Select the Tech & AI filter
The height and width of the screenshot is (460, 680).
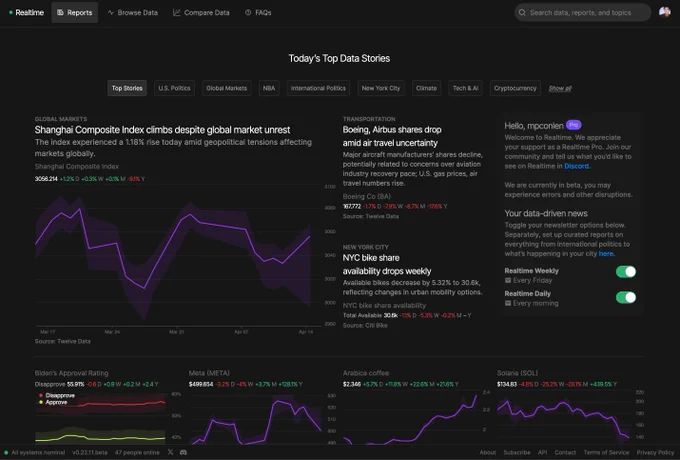point(465,88)
